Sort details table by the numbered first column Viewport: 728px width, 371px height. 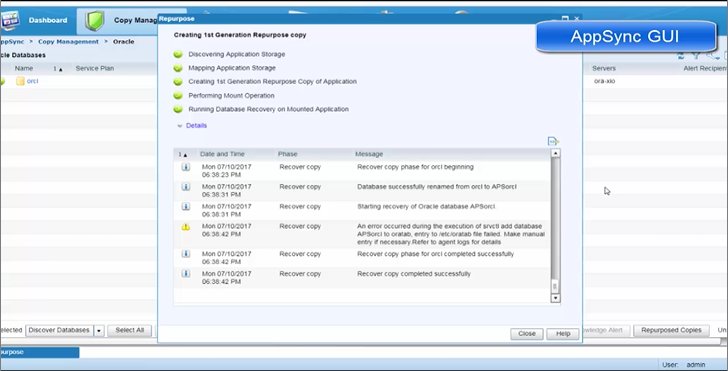(183, 154)
